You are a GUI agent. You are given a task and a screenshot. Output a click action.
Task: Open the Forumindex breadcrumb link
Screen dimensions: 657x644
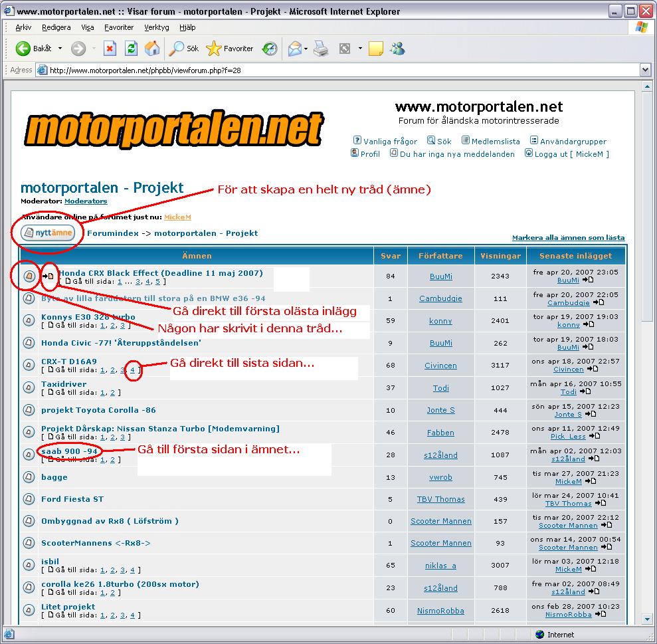pyautogui.click(x=113, y=233)
